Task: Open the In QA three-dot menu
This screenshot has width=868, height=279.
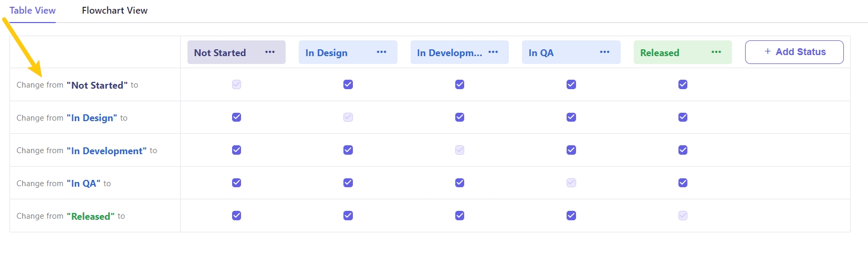Action: pos(604,52)
